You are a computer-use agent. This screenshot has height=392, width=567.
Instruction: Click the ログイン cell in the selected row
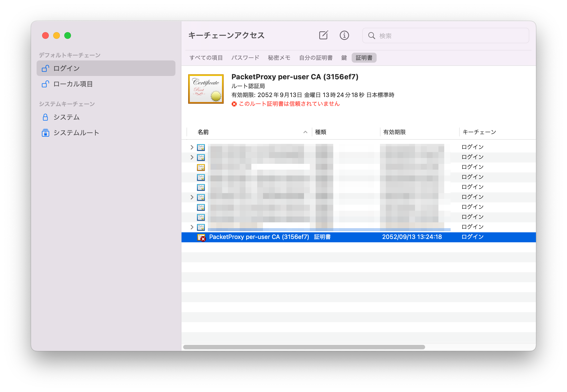(472, 237)
